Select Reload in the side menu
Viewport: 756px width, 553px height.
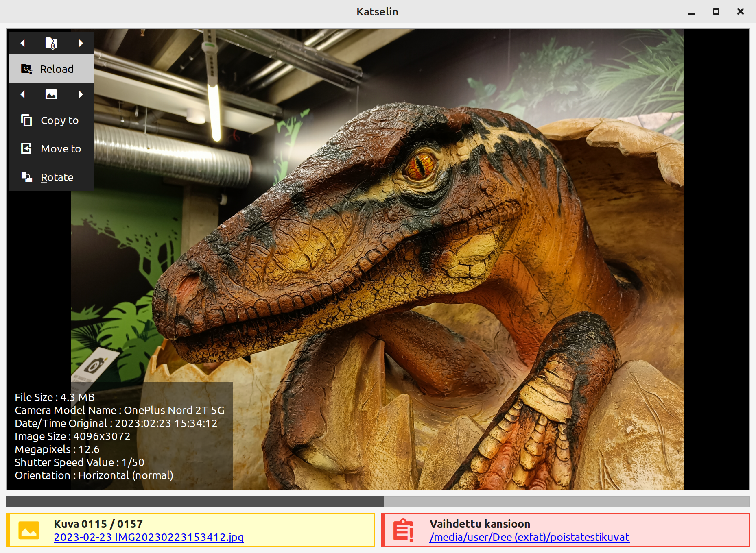(52, 69)
